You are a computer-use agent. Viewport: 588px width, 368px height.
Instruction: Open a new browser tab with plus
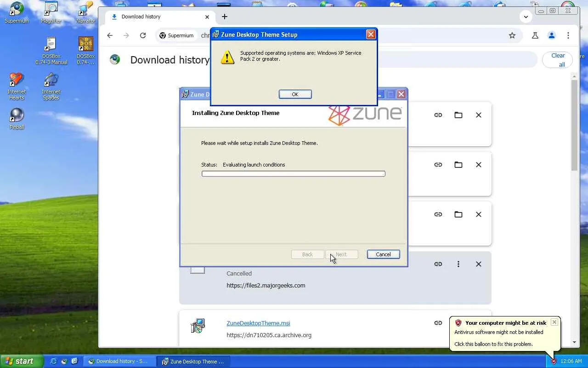[x=225, y=17]
